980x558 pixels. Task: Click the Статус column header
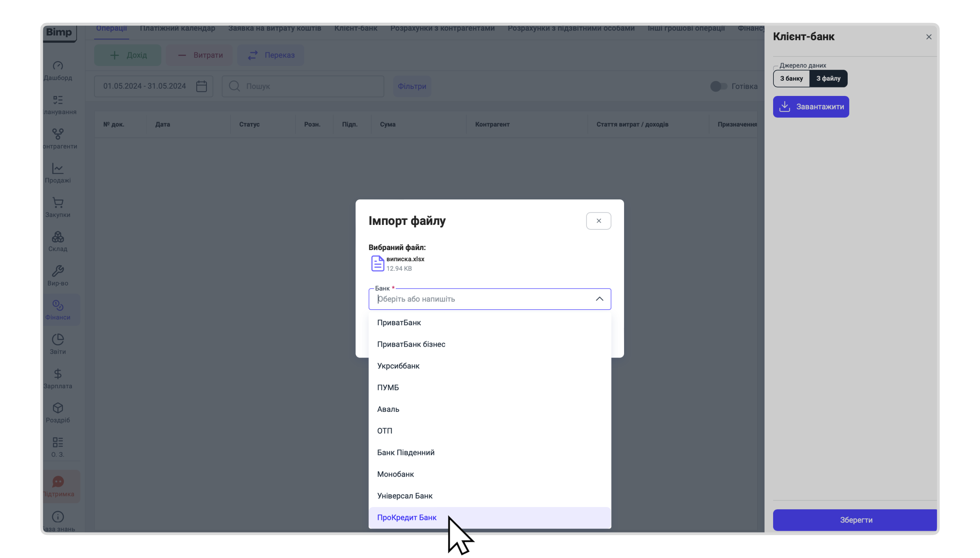249,125
